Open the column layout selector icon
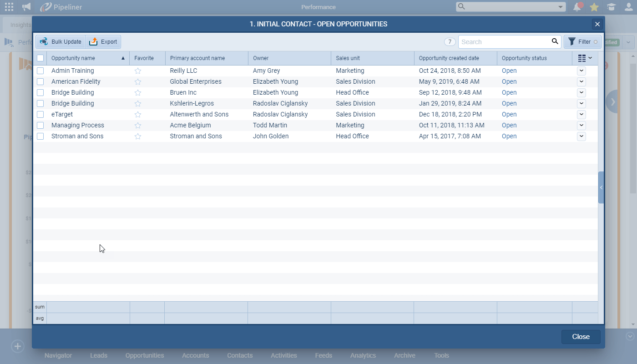This screenshot has width=637, height=364. [585, 58]
